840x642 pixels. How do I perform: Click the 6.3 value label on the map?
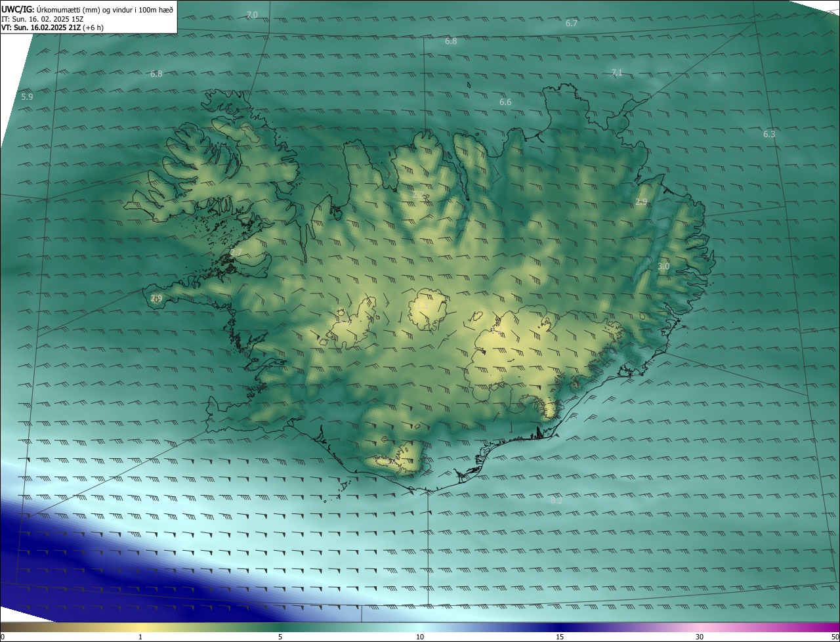769,134
